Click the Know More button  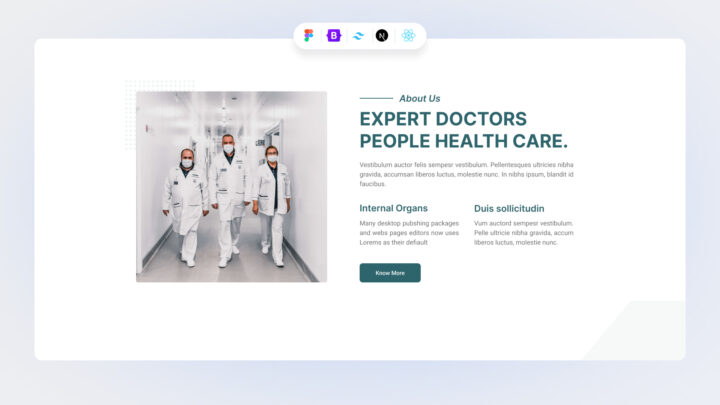tap(390, 273)
